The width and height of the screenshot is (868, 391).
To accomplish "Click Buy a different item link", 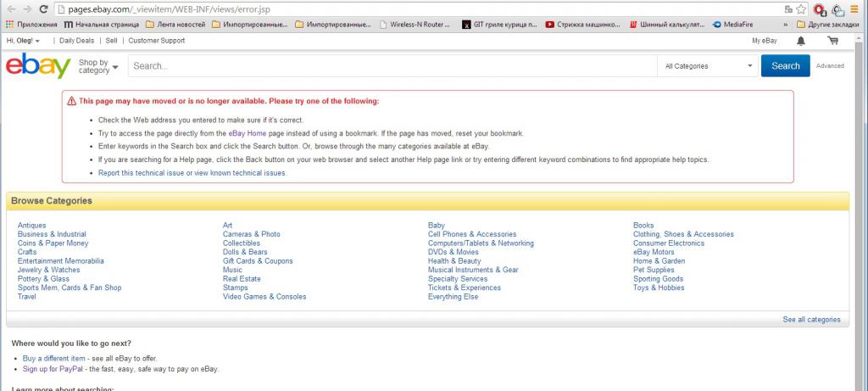I will pyautogui.click(x=53, y=359).
